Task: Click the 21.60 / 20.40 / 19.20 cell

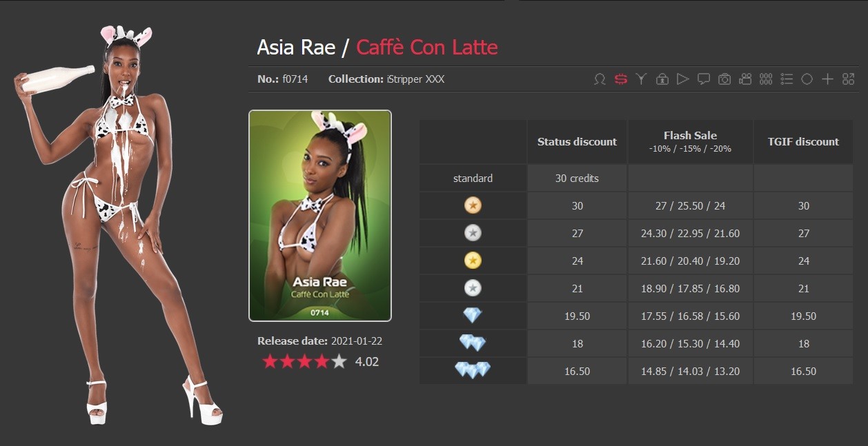Action: (x=691, y=261)
